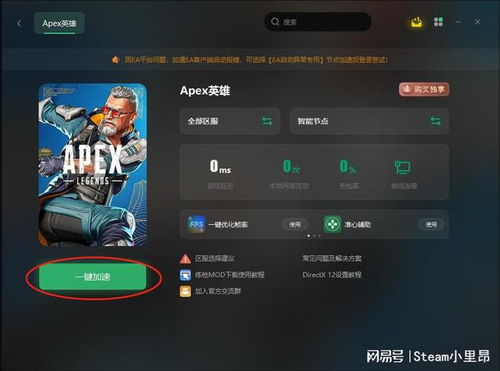The image size is (500, 371).
Task: Select the Apex英雄 tab
Action: 59,23
